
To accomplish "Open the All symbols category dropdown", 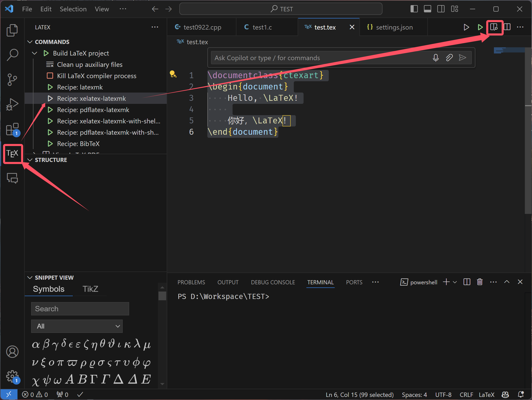I will [x=77, y=326].
